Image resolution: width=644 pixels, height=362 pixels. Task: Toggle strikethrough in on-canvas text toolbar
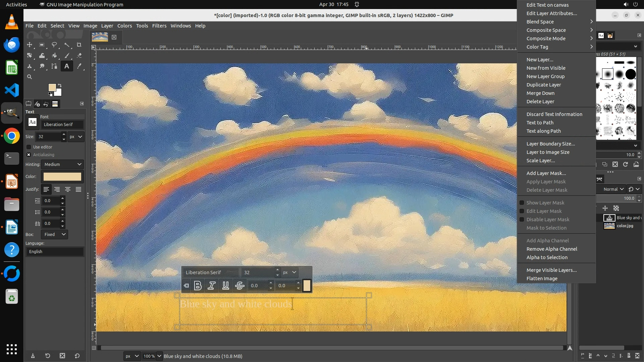tap(239, 286)
